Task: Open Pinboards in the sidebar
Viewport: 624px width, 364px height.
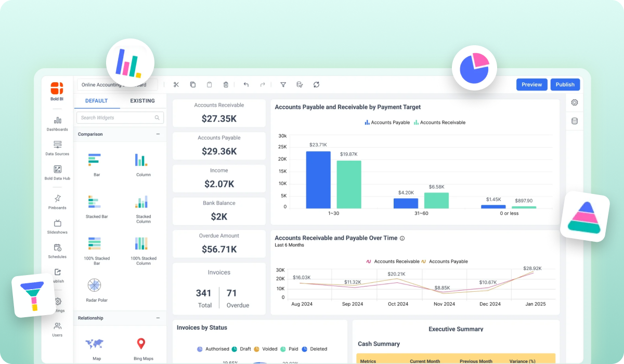Action: (x=57, y=202)
